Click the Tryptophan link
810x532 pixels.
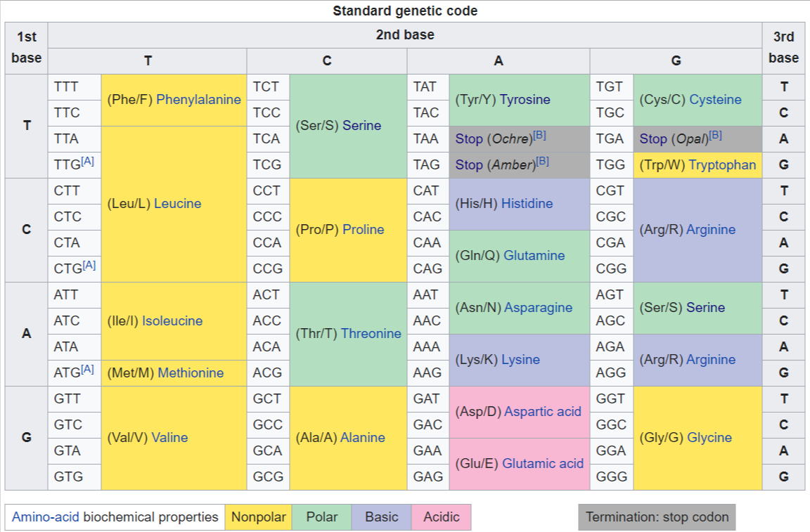coord(722,165)
